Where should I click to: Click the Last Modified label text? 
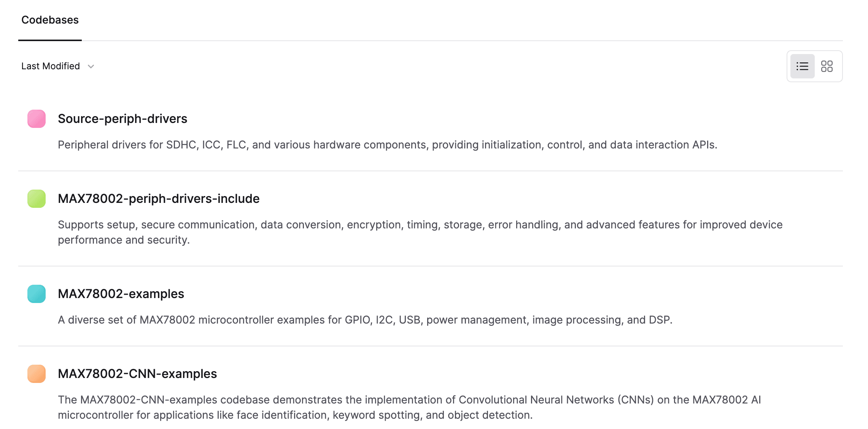click(51, 66)
